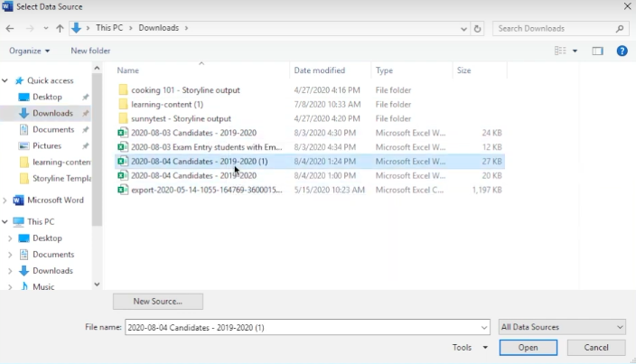The width and height of the screenshot is (636, 364).
Task: Open the Tools dropdown menu
Action: coord(470,348)
